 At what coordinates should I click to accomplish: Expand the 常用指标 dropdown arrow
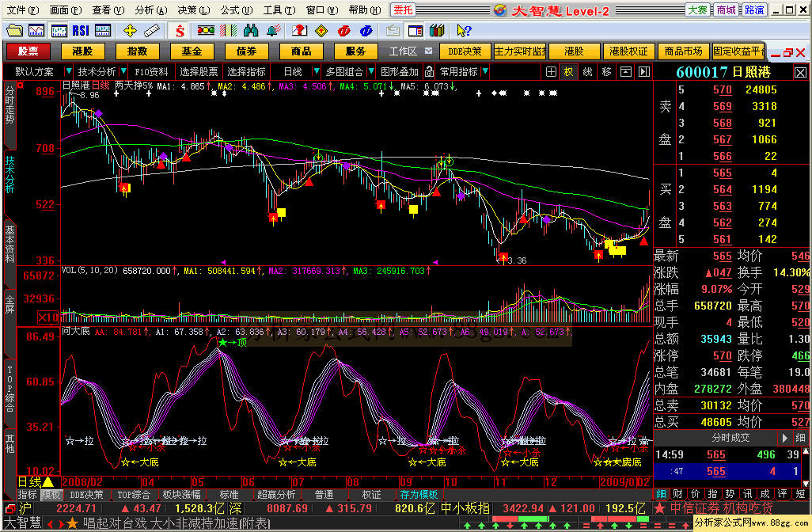[484, 71]
